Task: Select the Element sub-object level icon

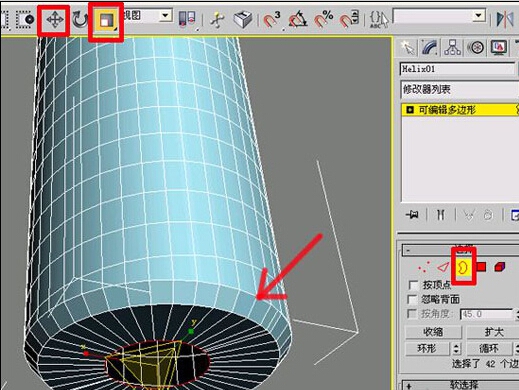Action: coord(500,267)
